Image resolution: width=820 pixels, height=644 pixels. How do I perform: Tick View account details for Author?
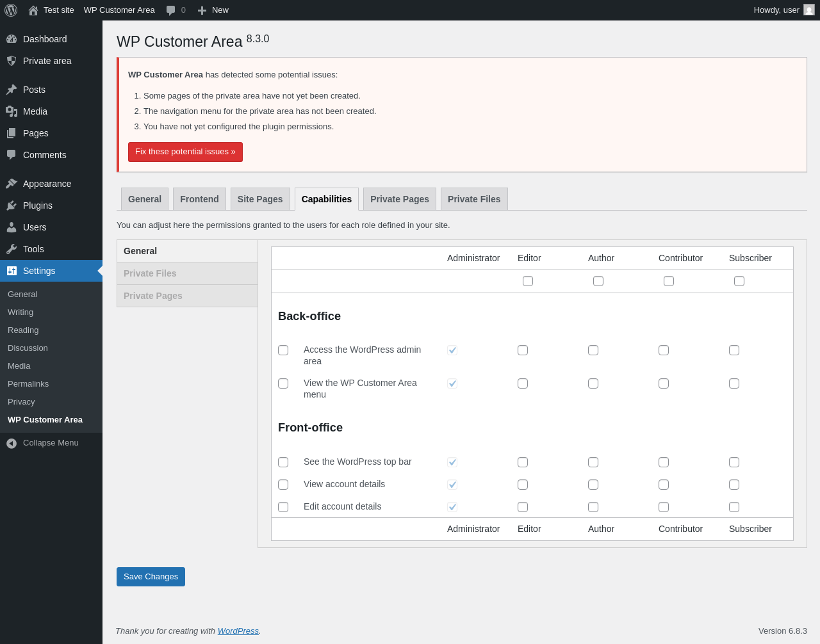point(593,485)
